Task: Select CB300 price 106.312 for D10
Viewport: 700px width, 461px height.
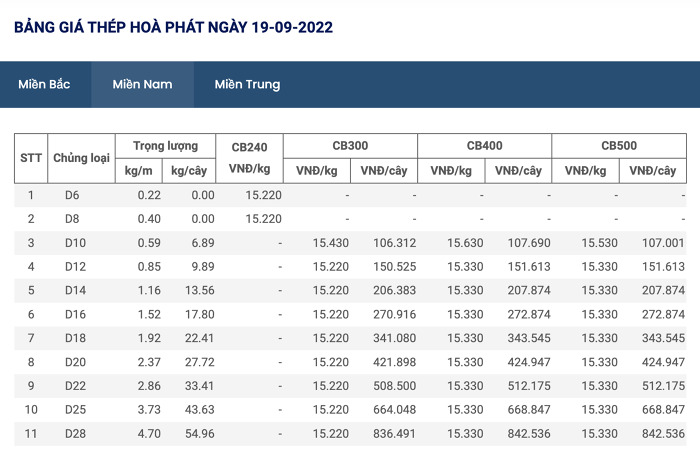Action: pyautogui.click(x=395, y=243)
